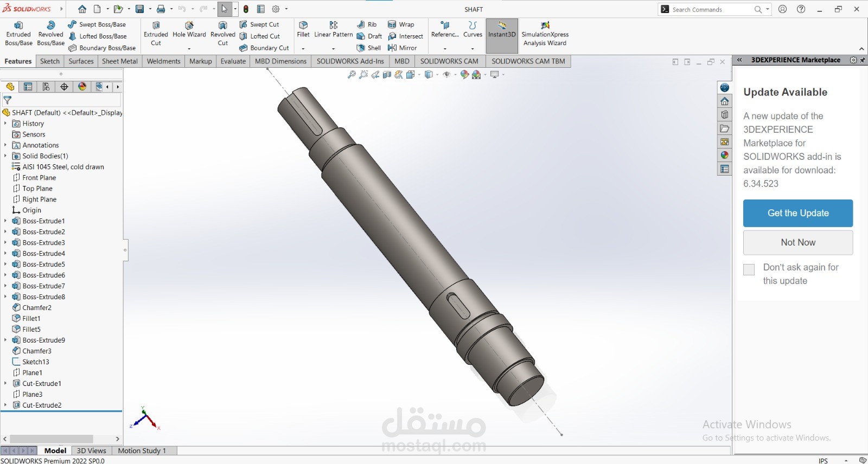Open the 3D Views tab
The height and width of the screenshot is (464, 868).
pos(92,450)
